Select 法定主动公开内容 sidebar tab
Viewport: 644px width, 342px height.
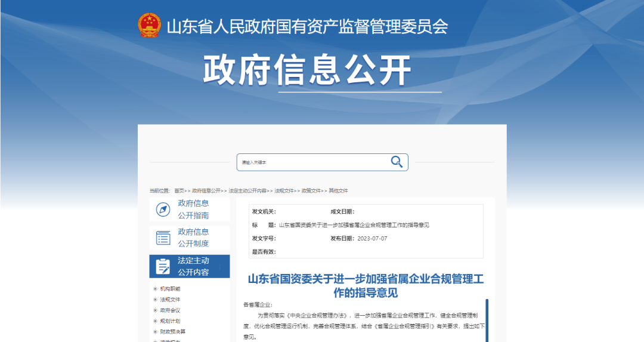pyautogui.click(x=190, y=266)
